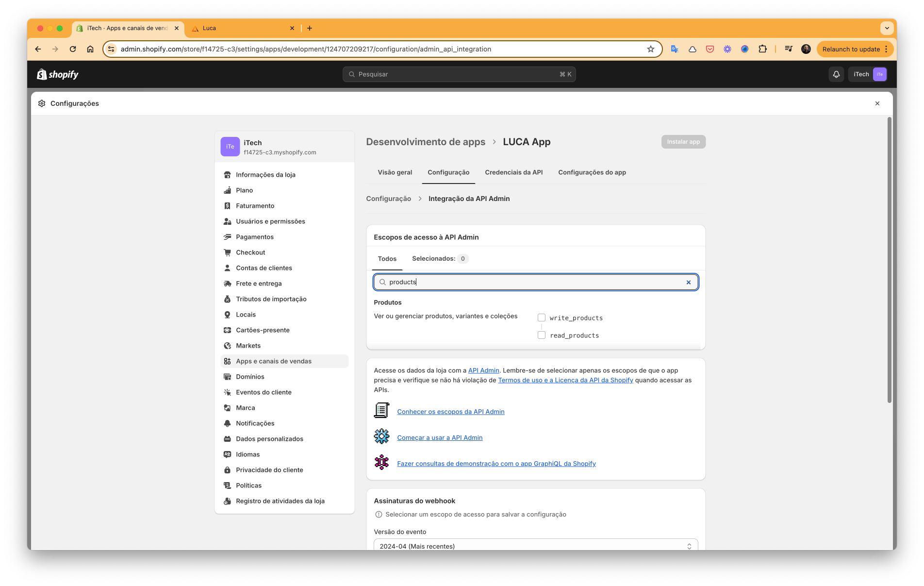
Task: Open the browser extensions puzzle icon
Action: click(762, 49)
